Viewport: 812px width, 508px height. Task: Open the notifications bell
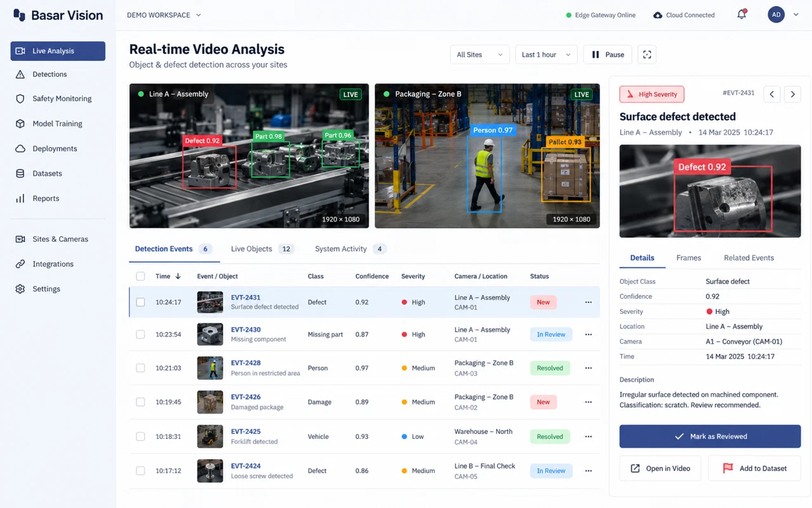pyautogui.click(x=742, y=15)
